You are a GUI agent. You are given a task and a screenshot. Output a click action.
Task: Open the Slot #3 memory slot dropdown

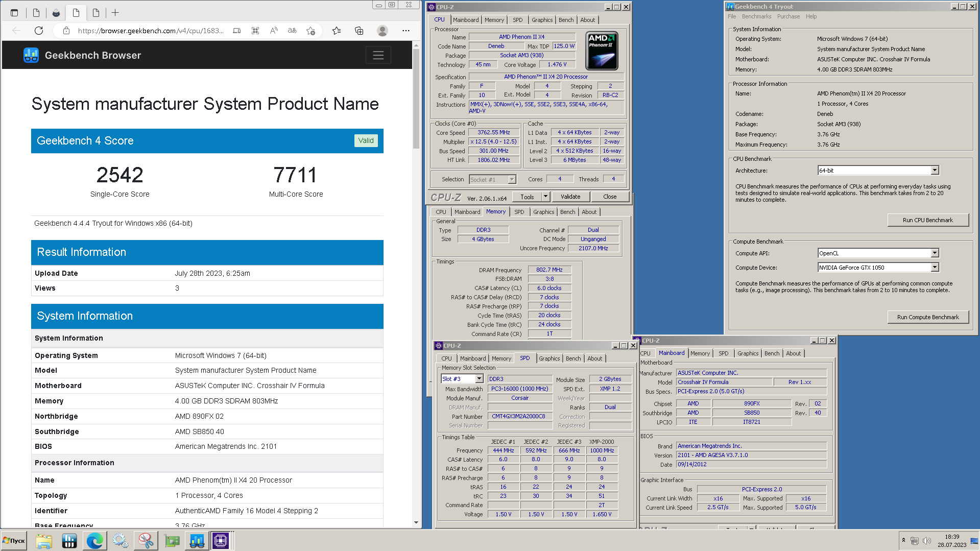pos(479,379)
